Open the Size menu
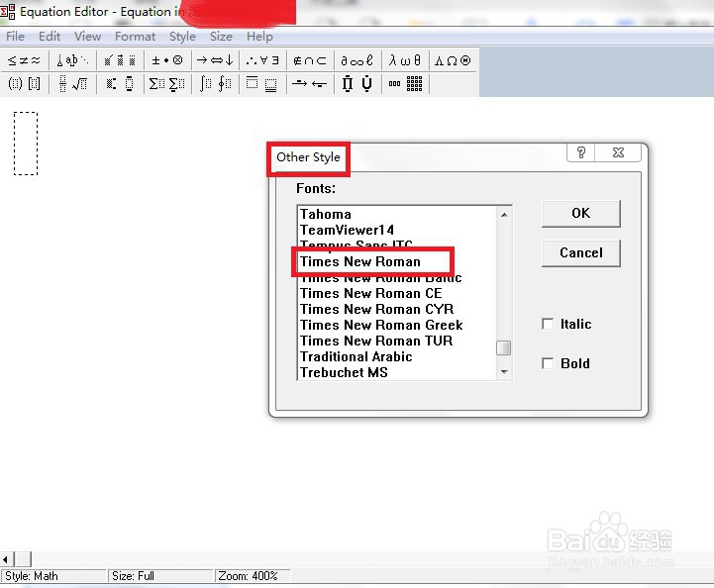Viewport: 714px width, 588px height. point(221,37)
